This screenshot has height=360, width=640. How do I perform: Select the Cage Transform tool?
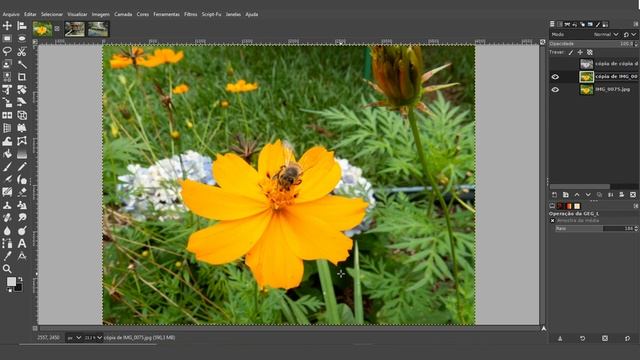[22, 141]
